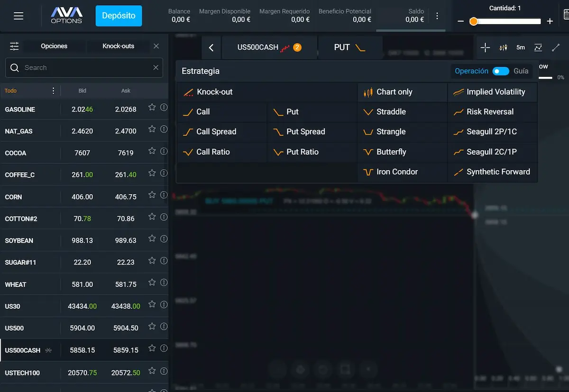
Task: Click the Cantidad quantity slider handle
Action: [x=473, y=21]
